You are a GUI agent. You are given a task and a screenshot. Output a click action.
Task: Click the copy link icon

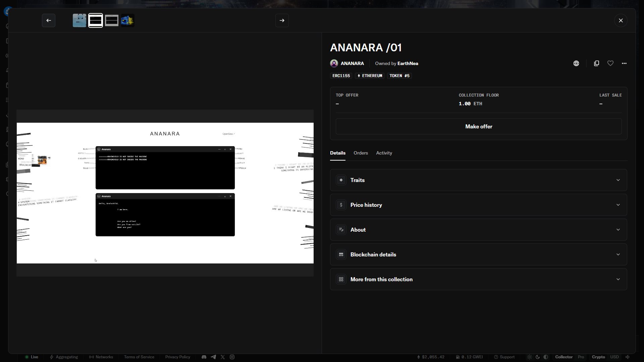pyautogui.click(x=596, y=63)
